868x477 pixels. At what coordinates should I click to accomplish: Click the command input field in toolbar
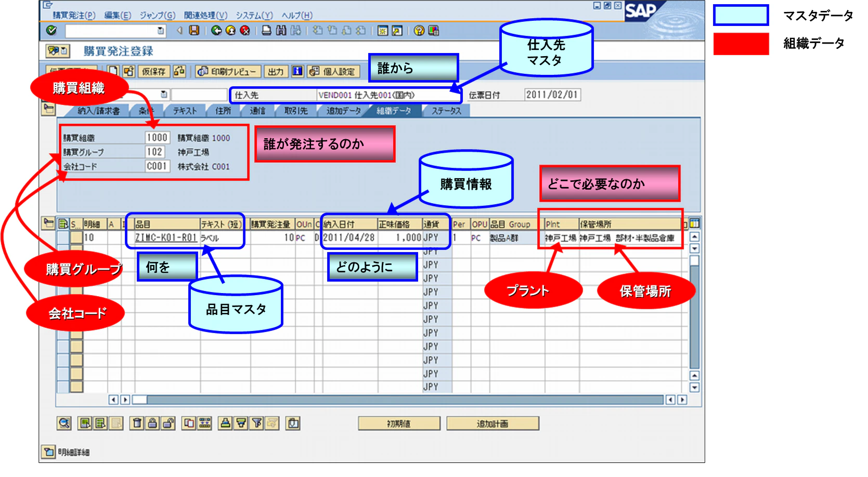[115, 31]
